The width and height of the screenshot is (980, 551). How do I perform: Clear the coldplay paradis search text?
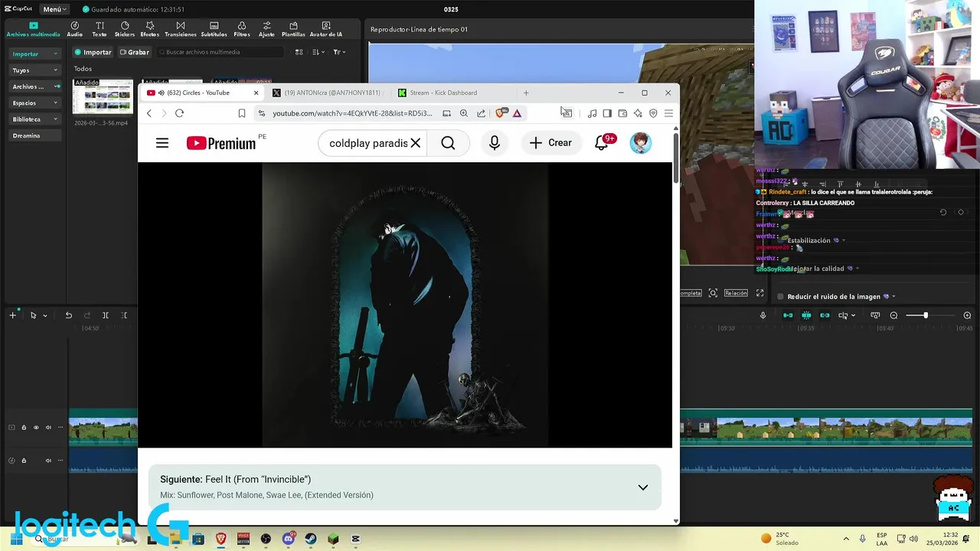point(415,143)
